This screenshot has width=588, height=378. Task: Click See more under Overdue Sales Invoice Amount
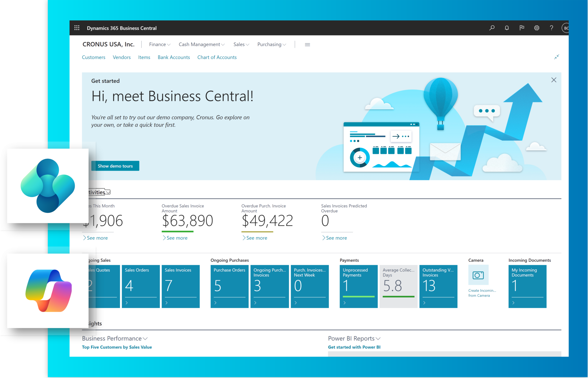point(175,238)
